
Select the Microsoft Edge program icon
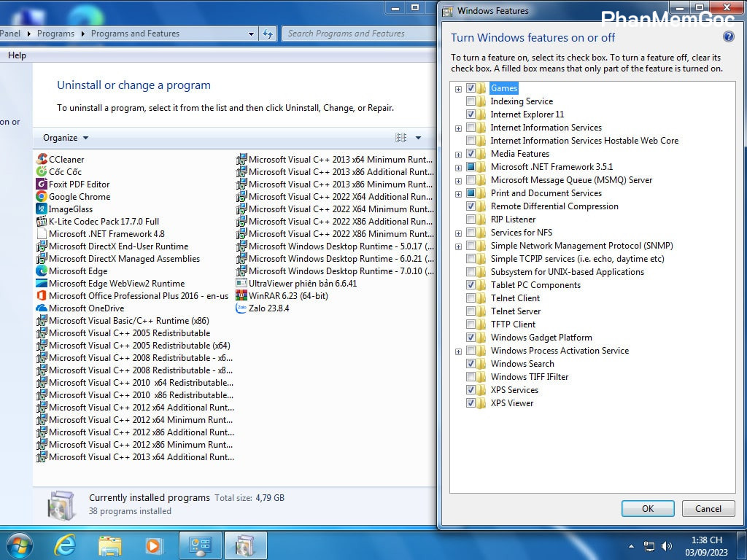point(42,271)
